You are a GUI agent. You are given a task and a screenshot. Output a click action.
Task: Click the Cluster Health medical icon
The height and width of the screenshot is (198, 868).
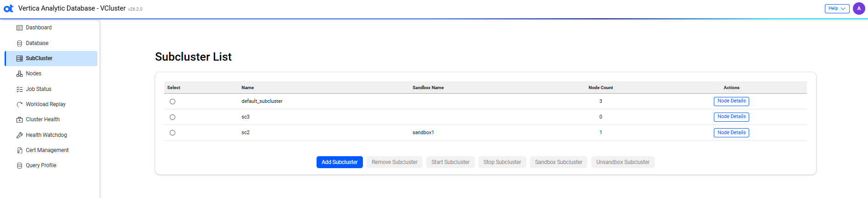(x=20, y=120)
